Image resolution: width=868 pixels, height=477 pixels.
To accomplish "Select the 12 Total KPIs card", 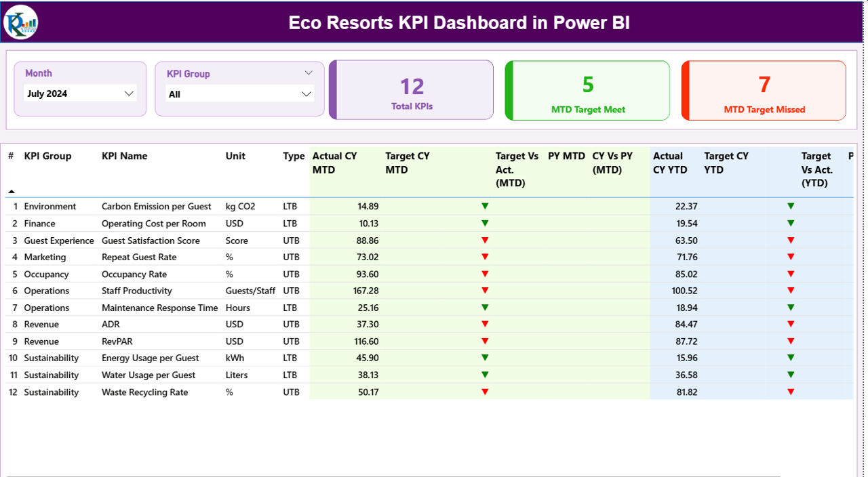I will 411,89.
